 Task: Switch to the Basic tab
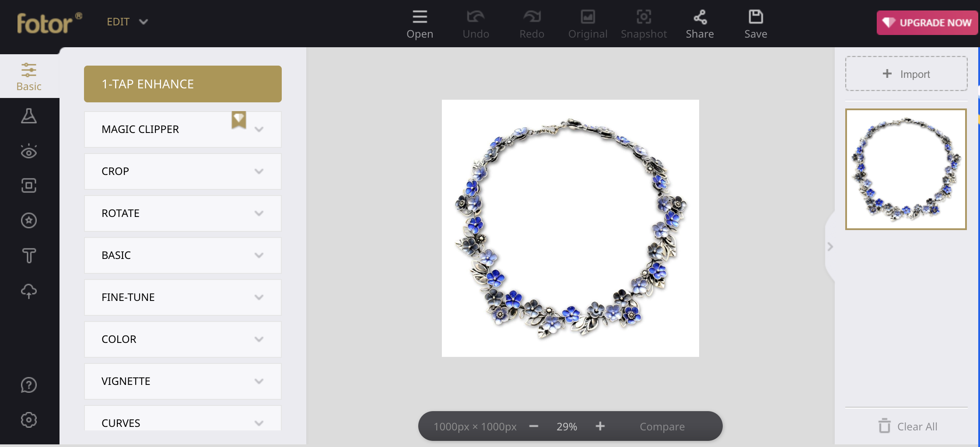29,76
